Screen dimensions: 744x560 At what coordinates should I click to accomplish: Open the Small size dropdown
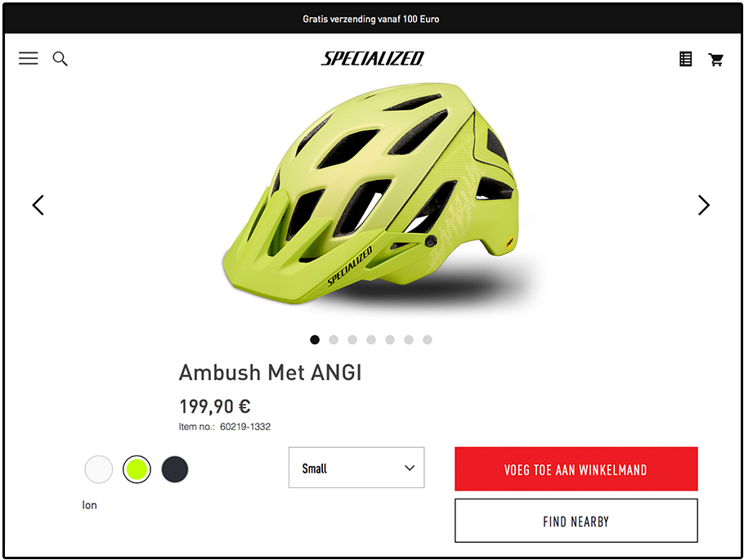(x=356, y=468)
